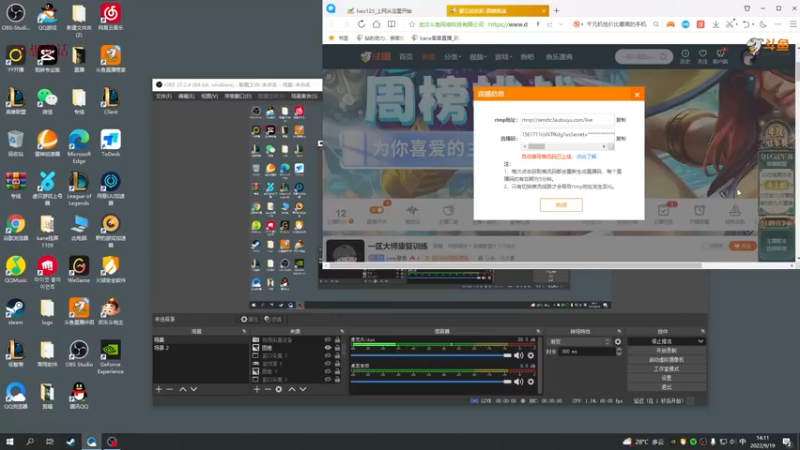Click the start recording button in OBS controls
The height and width of the screenshot is (450, 800).
tap(666, 351)
